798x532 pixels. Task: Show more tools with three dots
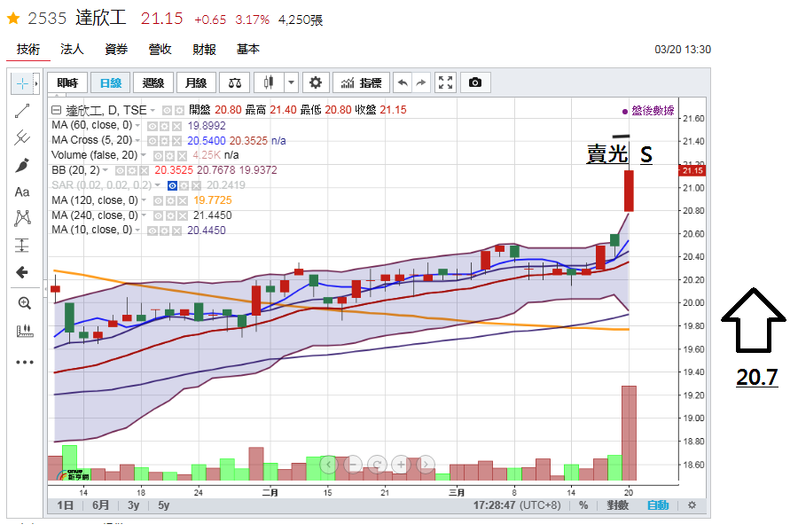(25, 362)
